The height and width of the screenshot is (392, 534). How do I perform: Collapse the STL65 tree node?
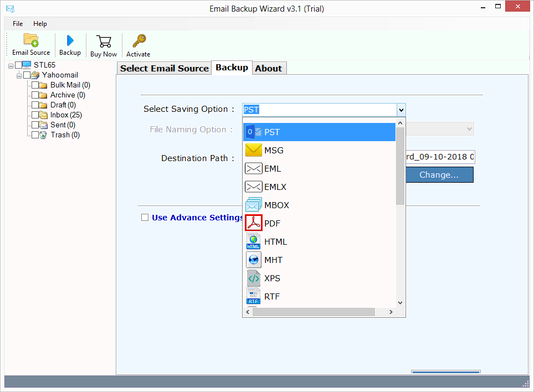tap(11, 66)
